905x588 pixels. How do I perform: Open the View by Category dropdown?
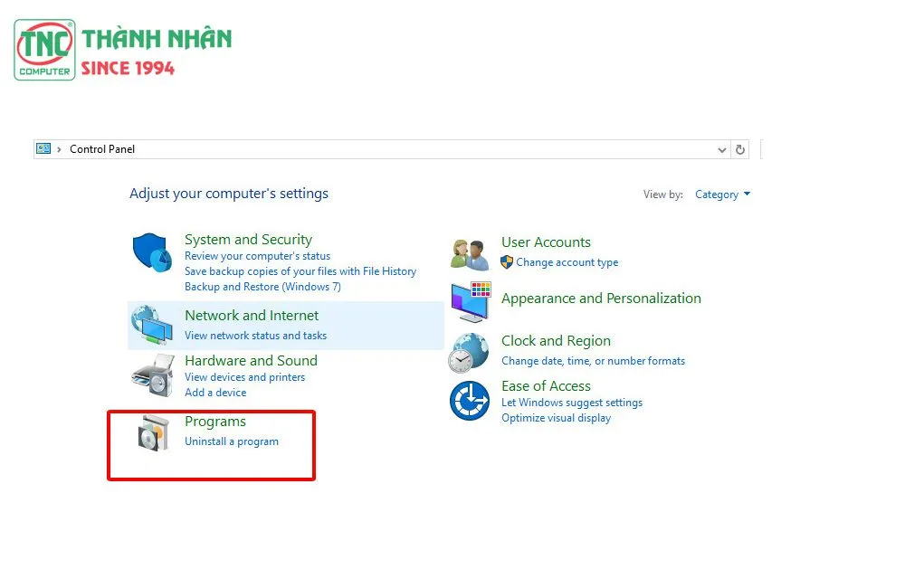(722, 194)
